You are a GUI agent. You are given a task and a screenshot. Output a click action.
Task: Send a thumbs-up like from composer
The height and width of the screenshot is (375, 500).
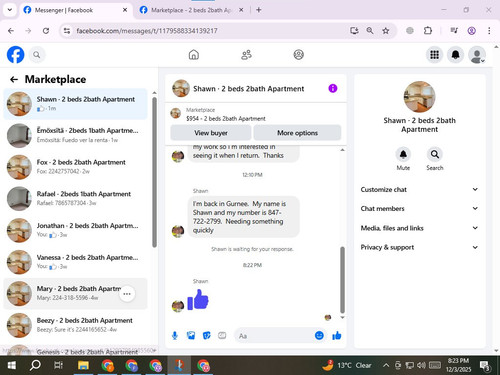[337, 335]
